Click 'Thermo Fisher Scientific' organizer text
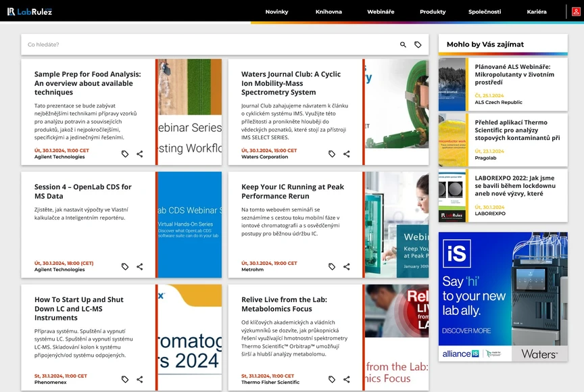Viewport: 584px width, 392px height. [270, 383]
